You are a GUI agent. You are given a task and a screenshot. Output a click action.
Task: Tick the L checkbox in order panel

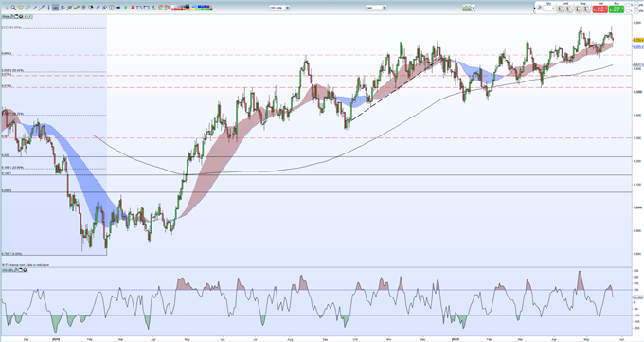[x=628, y=11]
